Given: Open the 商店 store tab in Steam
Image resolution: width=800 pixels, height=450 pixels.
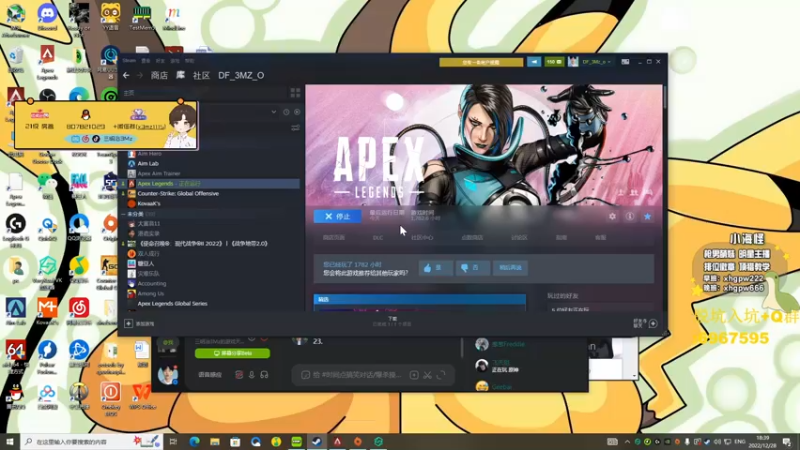Looking at the screenshot, I should (159, 76).
